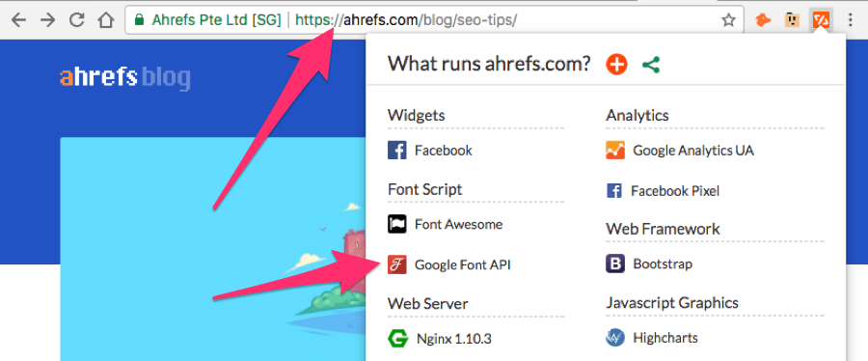
Task: Bookmark the page with the star icon
Action: point(728,20)
